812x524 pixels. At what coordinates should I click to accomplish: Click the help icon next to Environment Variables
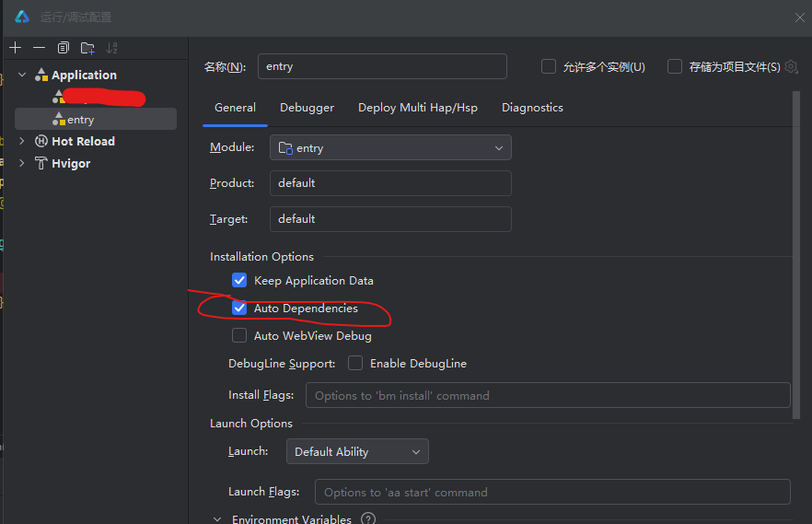tap(368, 519)
